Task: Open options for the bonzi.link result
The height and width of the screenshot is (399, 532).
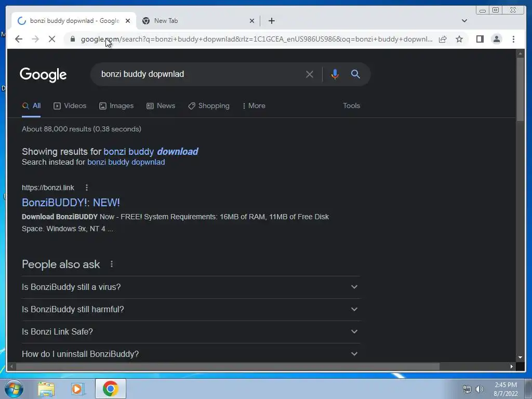Action: [87, 187]
